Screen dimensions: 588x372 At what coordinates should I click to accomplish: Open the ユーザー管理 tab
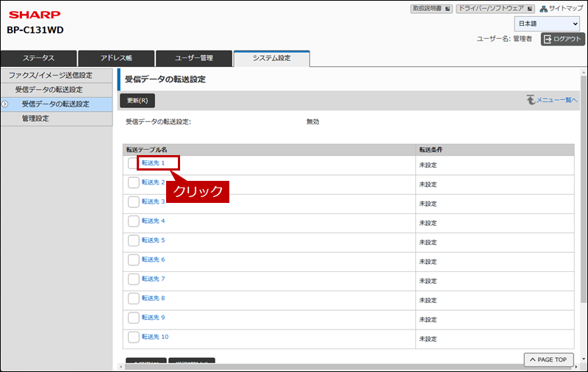pos(194,58)
